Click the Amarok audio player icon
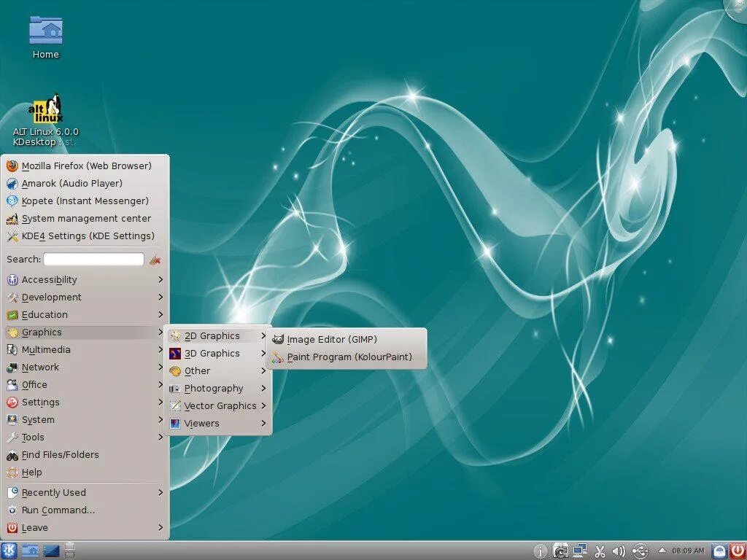Viewport: 747px width, 560px height. pos(12,183)
